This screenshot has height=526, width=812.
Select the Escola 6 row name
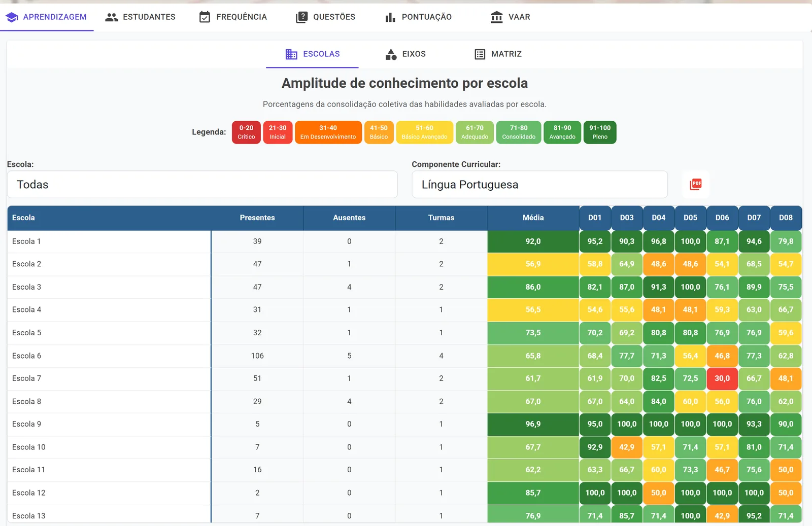26,356
